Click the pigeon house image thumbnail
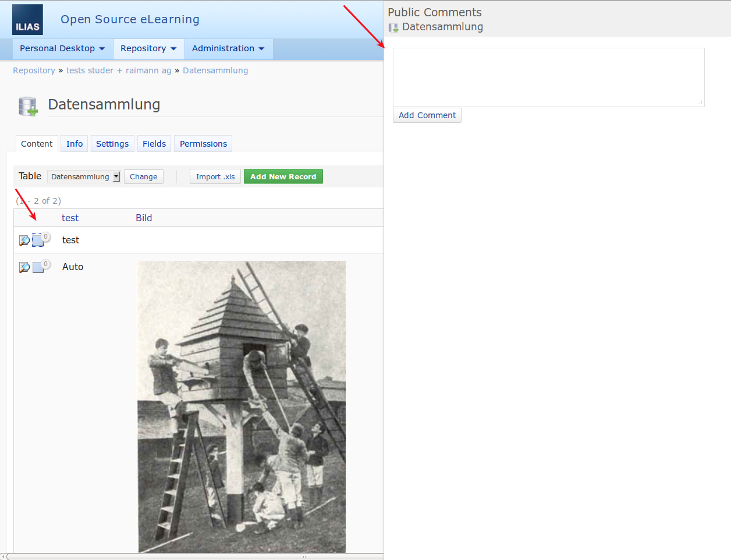 coord(242,406)
